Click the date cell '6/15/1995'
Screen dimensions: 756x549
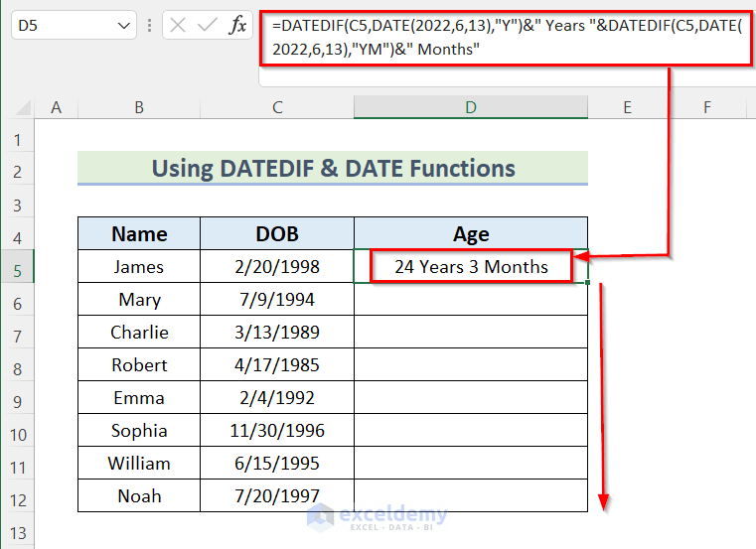coord(277,464)
